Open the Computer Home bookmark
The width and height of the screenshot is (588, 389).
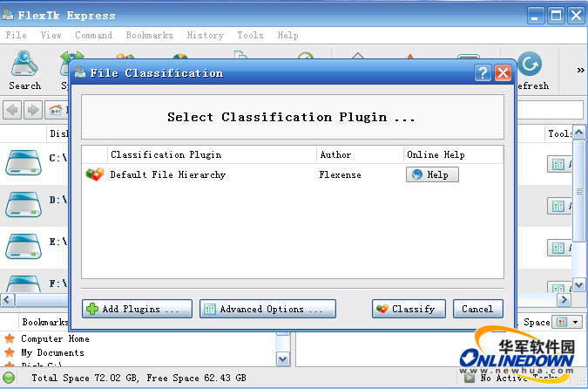(x=55, y=338)
